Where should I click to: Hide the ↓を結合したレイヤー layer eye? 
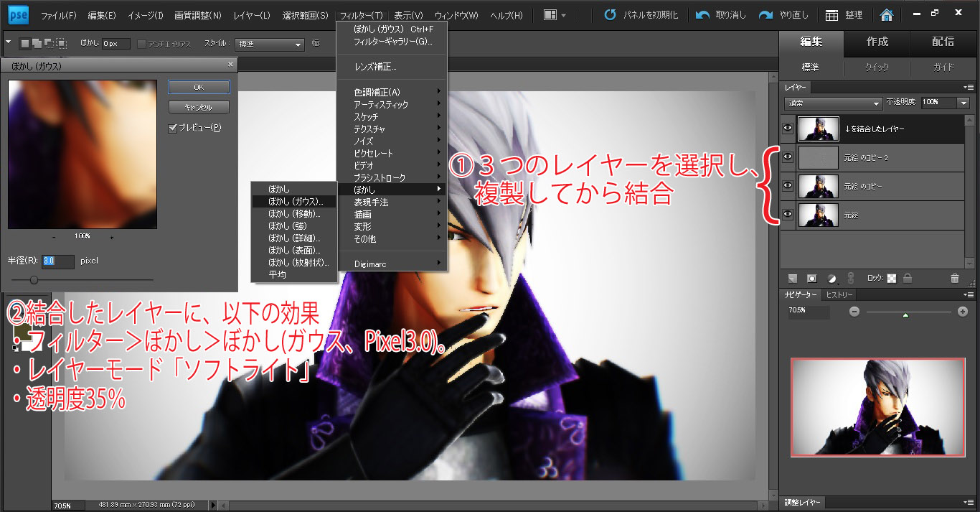(x=788, y=129)
